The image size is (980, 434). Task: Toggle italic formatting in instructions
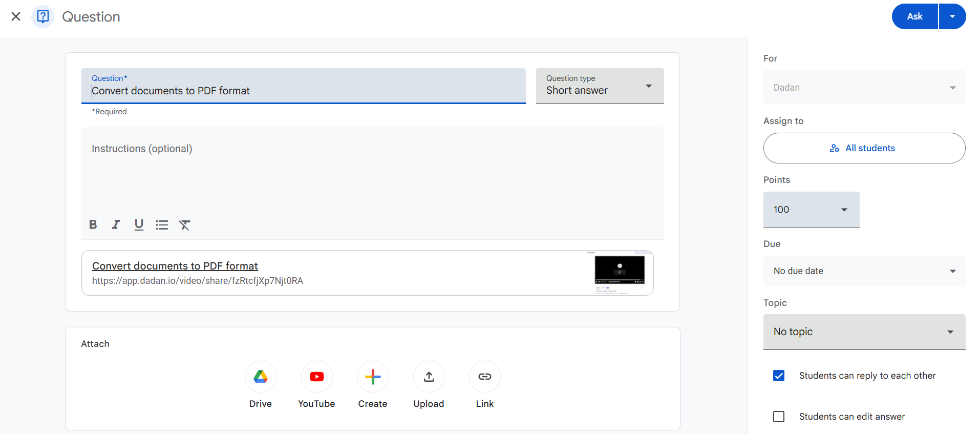click(116, 224)
